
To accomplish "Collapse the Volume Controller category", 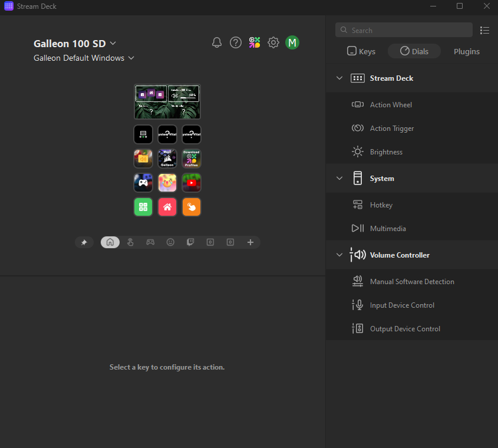I will [x=339, y=255].
